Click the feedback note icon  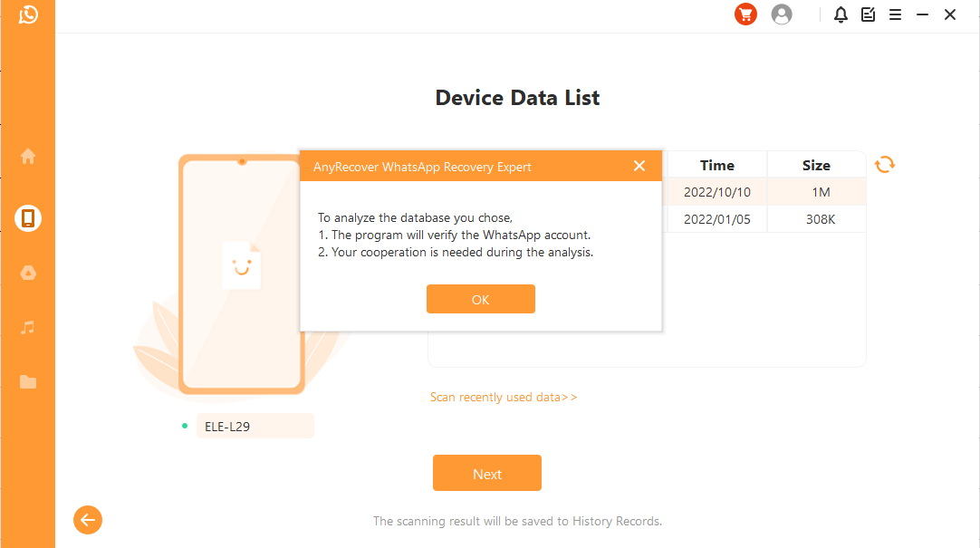pos(868,14)
